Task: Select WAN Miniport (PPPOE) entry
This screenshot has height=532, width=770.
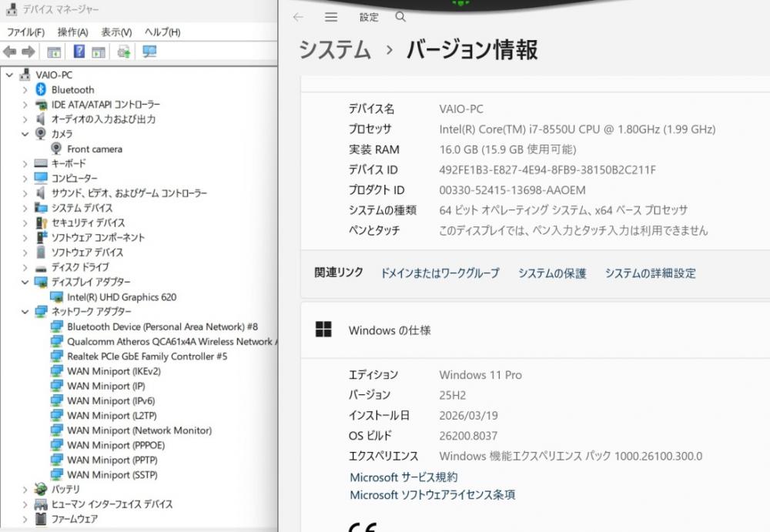Action: (116, 445)
